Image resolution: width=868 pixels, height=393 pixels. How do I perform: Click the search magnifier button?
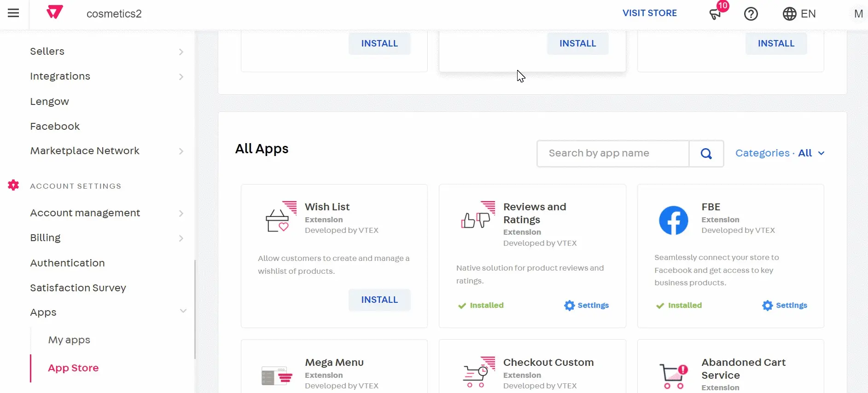coord(706,154)
